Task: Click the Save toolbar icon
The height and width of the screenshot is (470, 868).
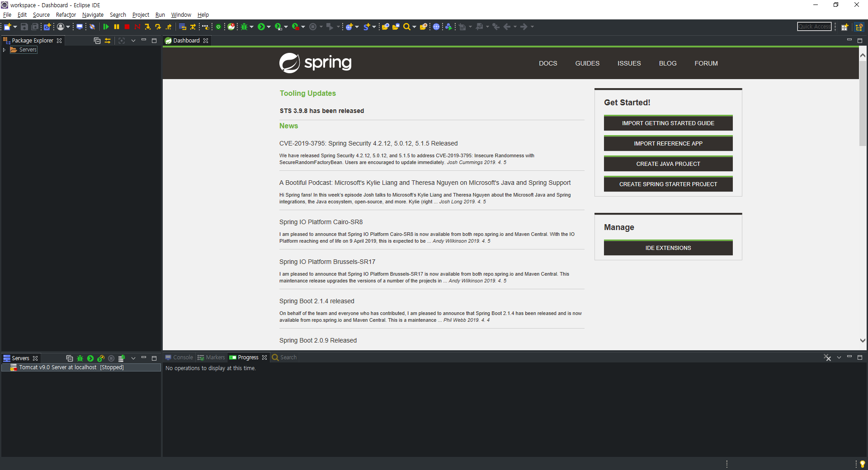Action: click(24, 27)
